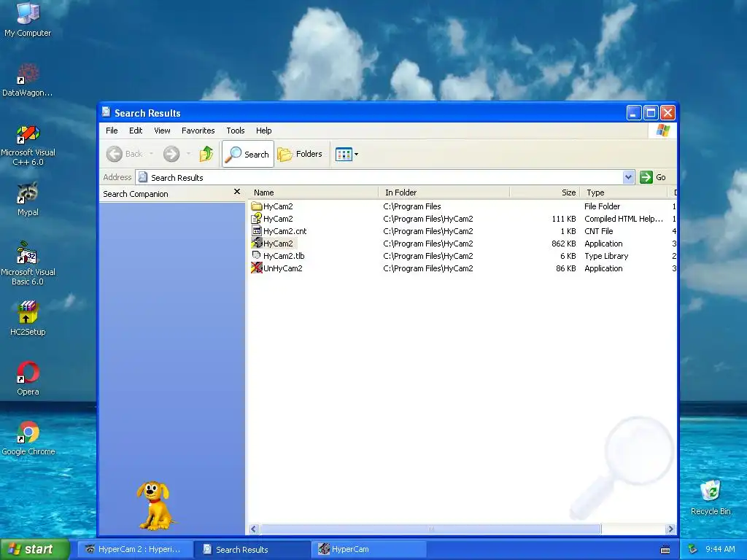Open My Computer desktop icon

(28, 19)
